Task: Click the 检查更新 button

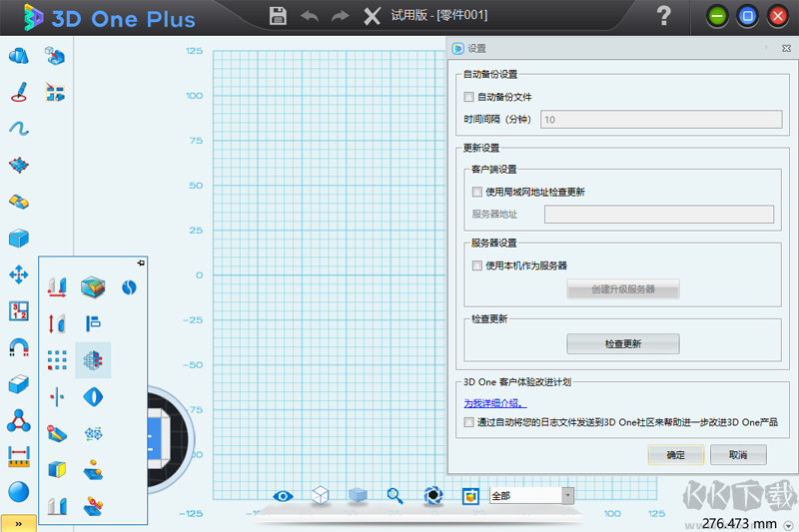Action: (x=623, y=343)
